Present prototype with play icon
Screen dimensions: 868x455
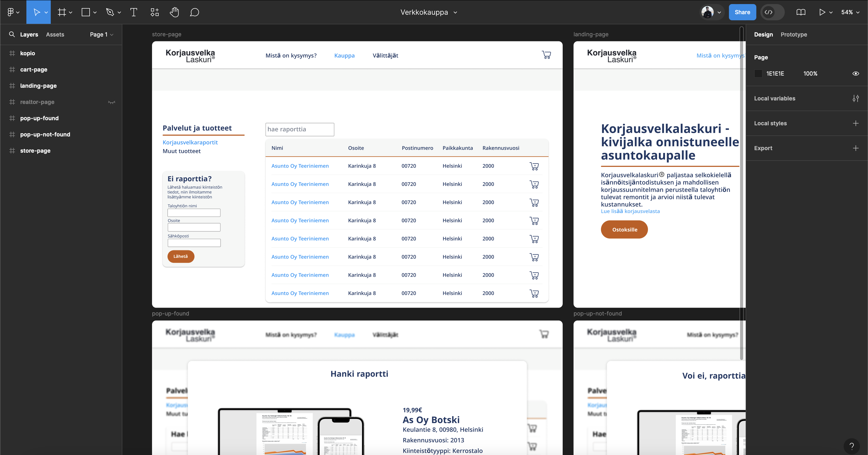(x=822, y=12)
